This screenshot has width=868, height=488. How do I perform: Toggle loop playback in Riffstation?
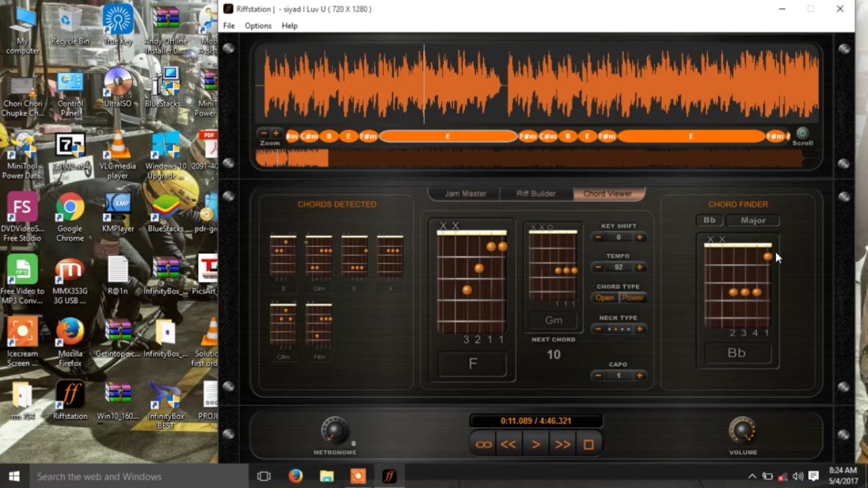click(x=484, y=445)
